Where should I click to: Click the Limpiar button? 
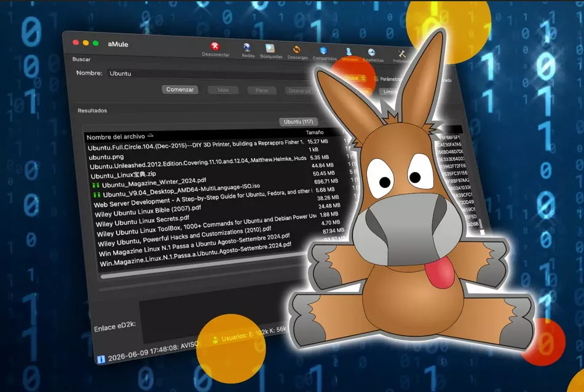(x=389, y=92)
